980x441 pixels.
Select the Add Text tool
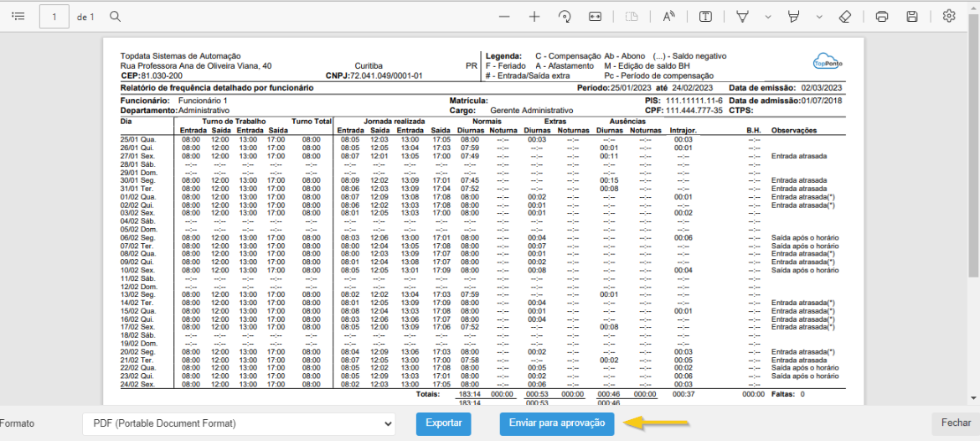pyautogui.click(x=706, y=17)
